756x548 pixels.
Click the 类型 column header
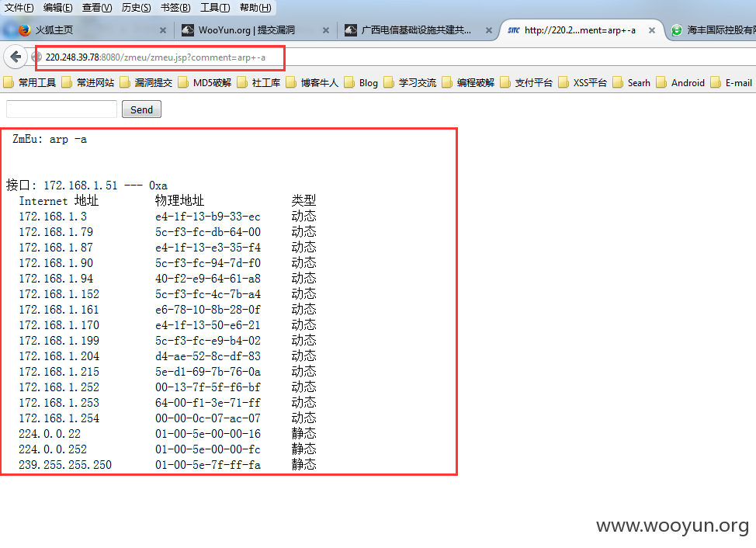[x=303, y=200]
